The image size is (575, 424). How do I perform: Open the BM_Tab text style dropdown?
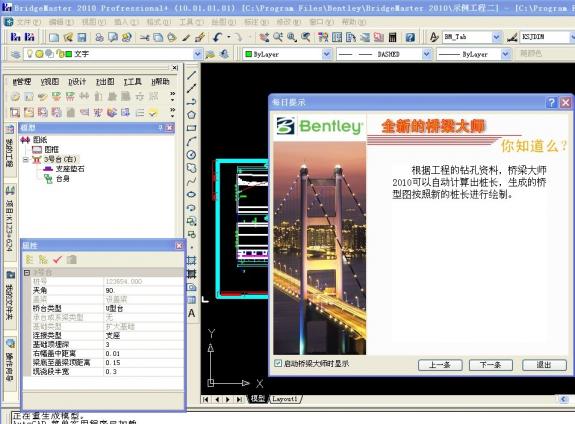pyautogui.click(x=496, y=37)
